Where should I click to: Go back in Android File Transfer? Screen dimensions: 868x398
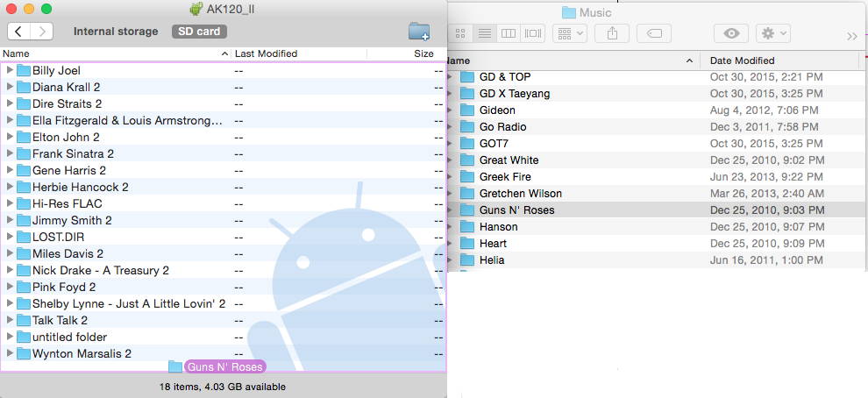[18, 32]
